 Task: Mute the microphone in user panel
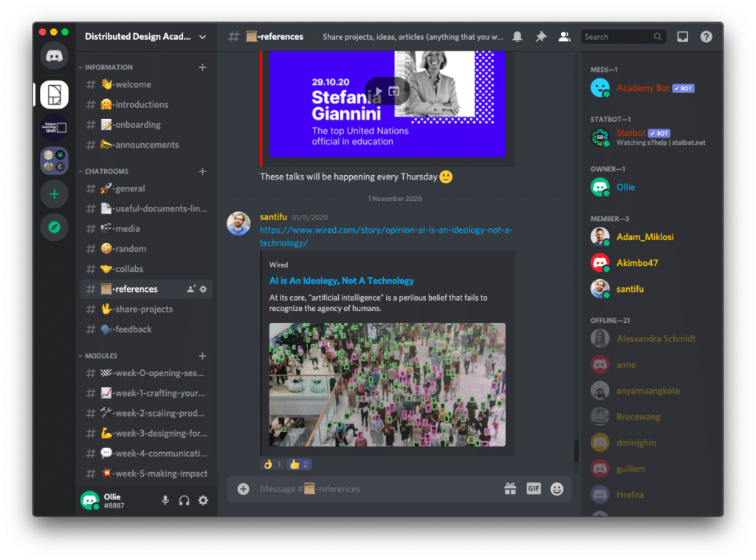(x=165, y=500)
